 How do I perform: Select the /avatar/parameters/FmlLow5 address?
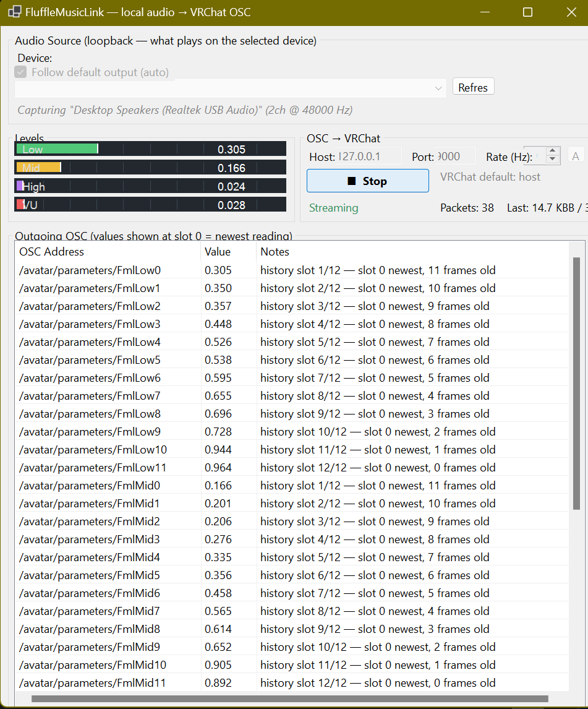pos(90,360)
